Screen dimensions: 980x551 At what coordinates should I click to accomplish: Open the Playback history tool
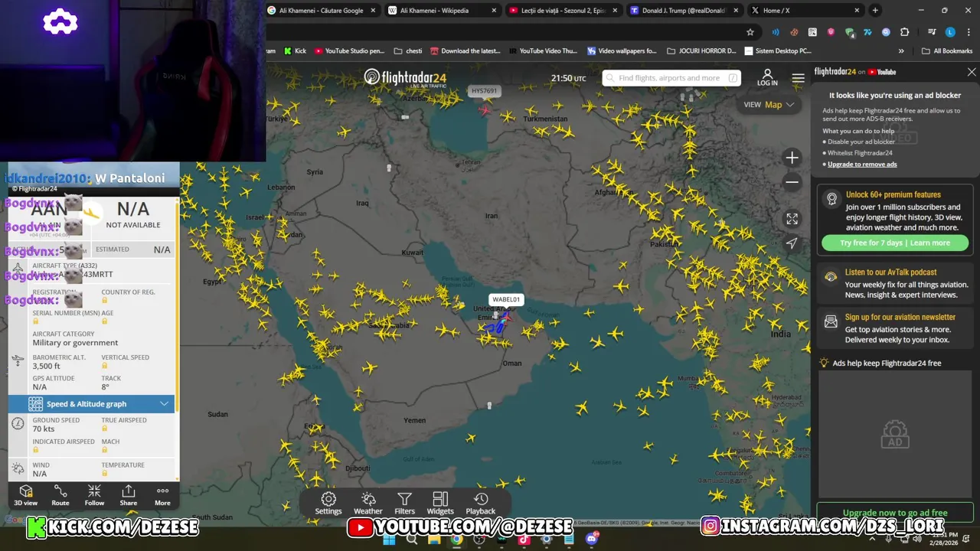(x=481, y=504)
